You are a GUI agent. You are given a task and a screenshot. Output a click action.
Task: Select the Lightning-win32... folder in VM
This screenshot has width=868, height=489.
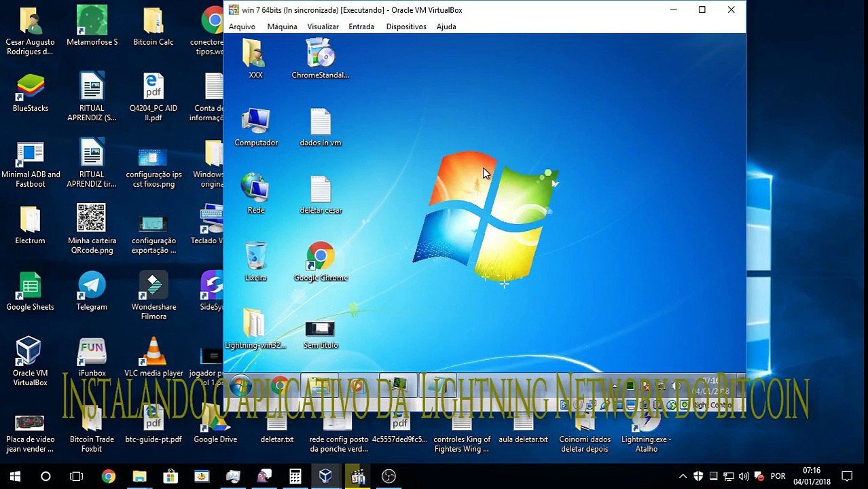255,329
